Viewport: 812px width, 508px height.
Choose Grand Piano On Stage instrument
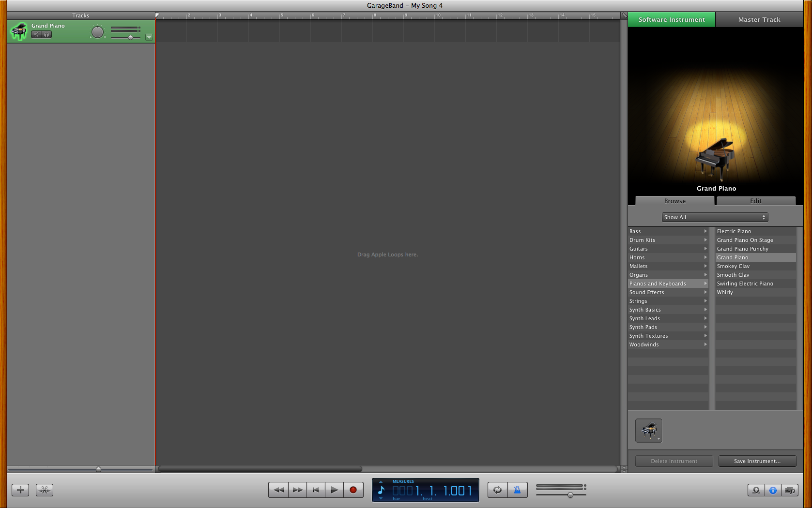[756, 240]
